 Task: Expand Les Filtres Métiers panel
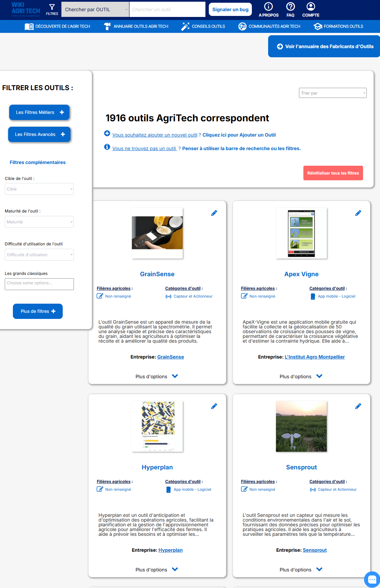click(39, 113)
